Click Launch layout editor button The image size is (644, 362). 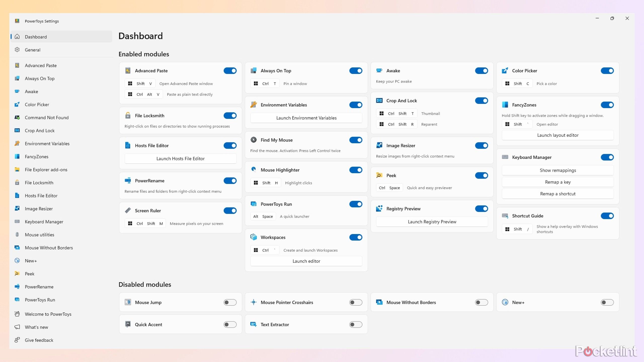(x=558, y=135)
